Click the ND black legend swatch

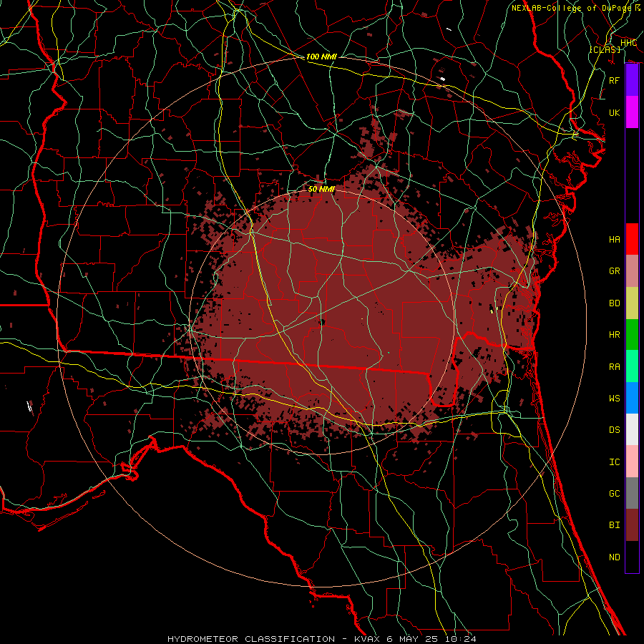point(632,557)
